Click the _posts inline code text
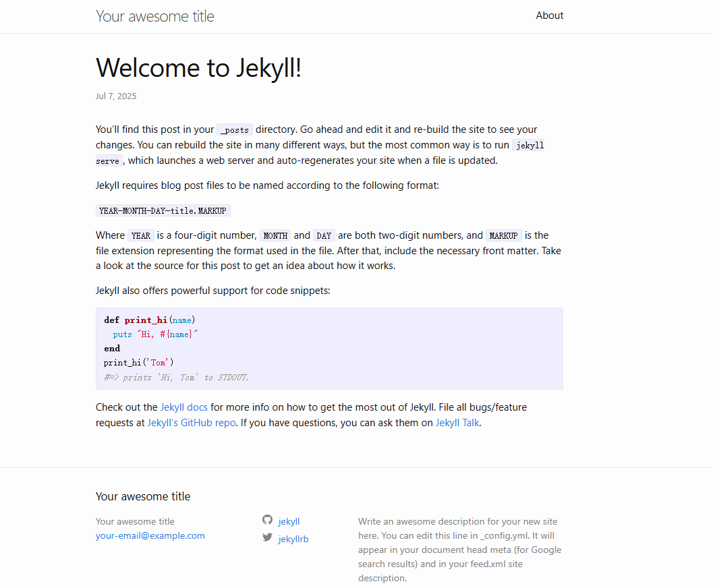Screen dimensions: 713x588 point(235,130)
